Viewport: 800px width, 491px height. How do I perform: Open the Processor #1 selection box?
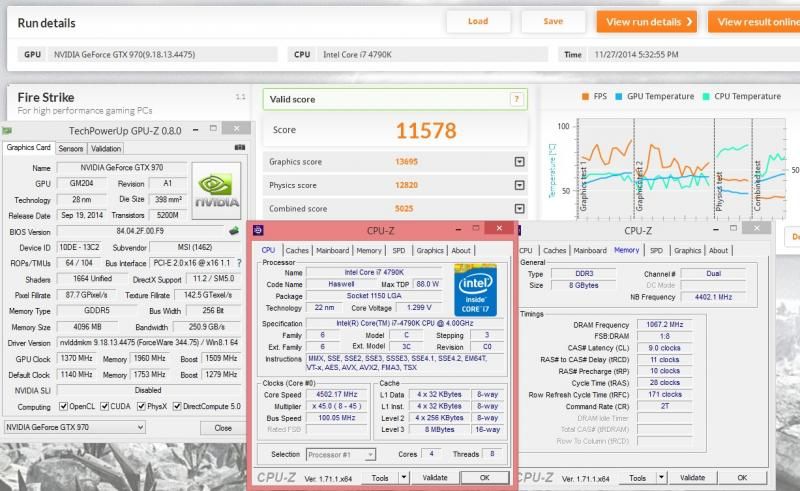pyautogui.click(x=342, y=454)
